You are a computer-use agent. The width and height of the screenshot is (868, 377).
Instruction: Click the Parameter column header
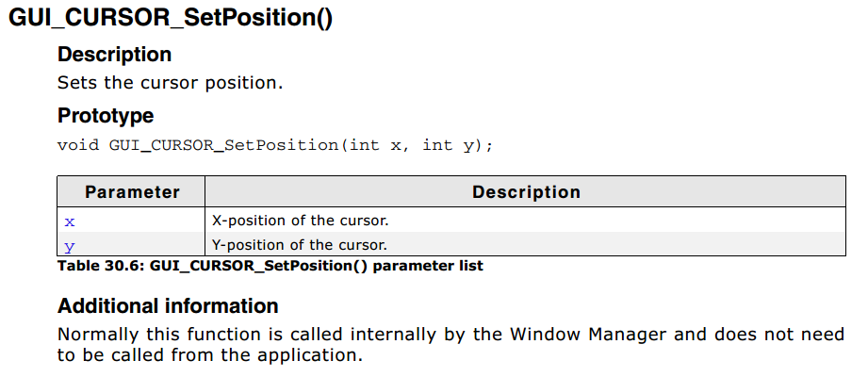(132, 192)
